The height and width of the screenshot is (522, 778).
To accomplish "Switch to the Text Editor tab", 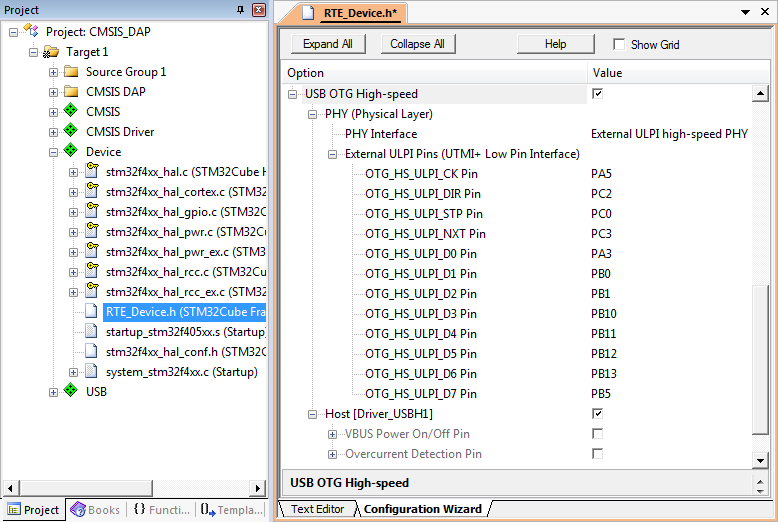I will coord(318,509).
